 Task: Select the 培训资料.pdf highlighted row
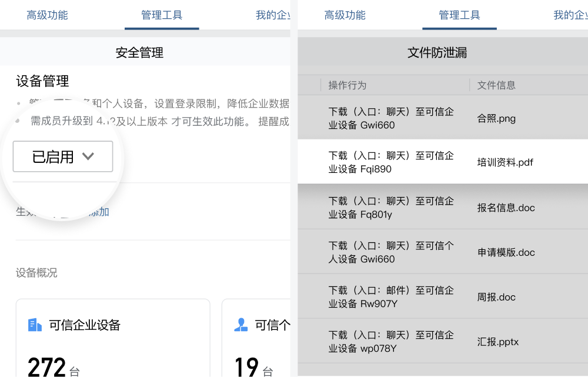pos(443,162)
